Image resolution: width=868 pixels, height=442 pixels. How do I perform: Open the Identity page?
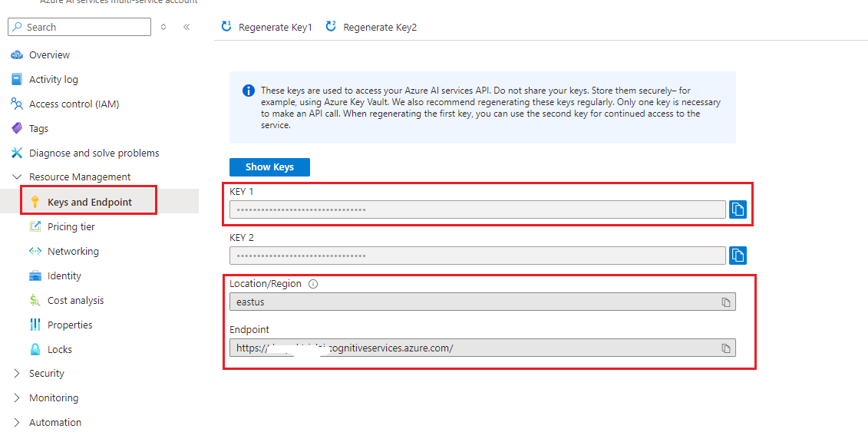click(64, 275)
